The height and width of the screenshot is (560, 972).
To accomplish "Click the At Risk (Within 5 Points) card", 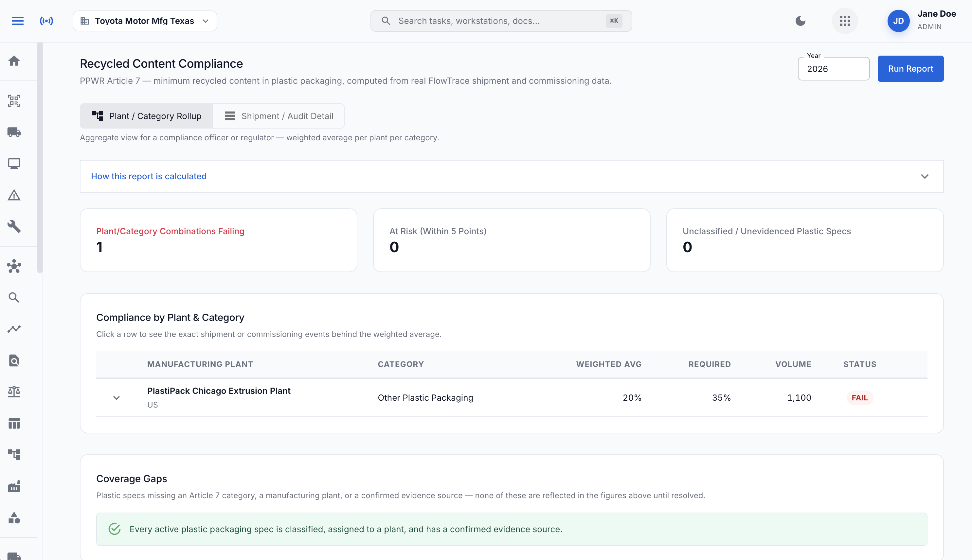I will (x=512, y=240).
